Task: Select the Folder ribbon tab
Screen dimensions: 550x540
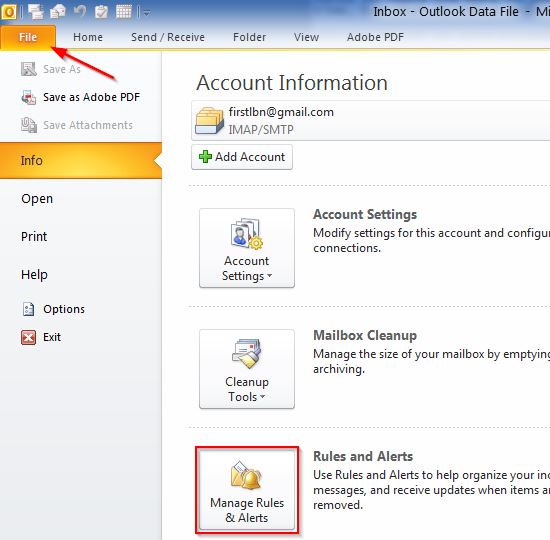Action: click(x=249, y=37)
